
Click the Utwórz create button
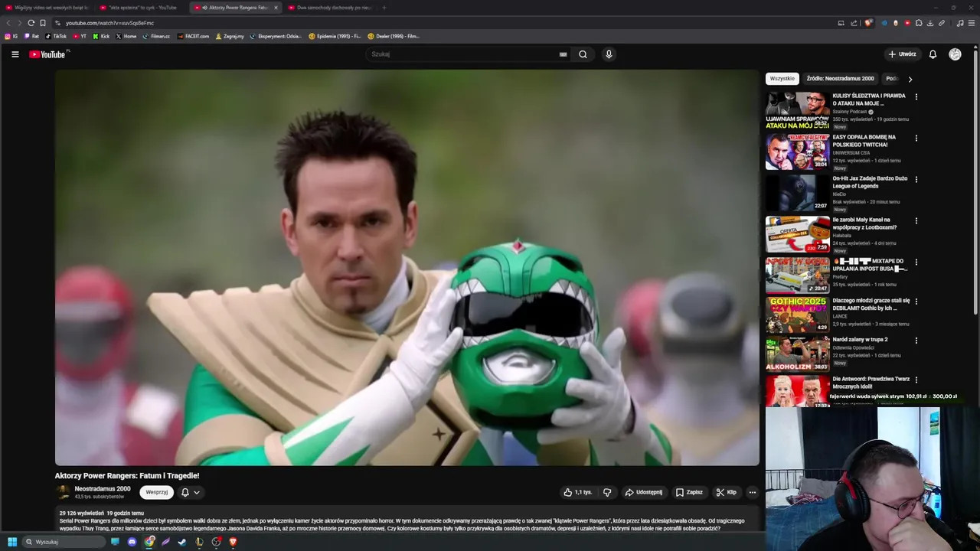click(x=902, y=54)
